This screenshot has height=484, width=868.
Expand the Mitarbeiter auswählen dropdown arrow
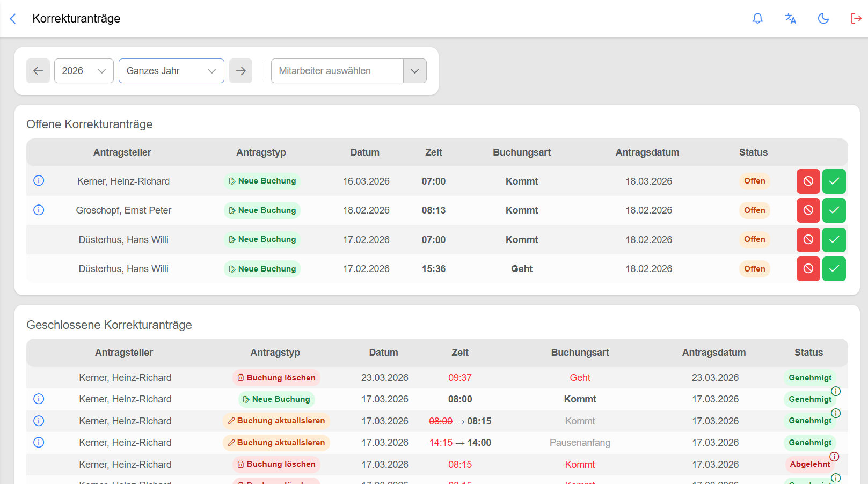tap(415, 71)
